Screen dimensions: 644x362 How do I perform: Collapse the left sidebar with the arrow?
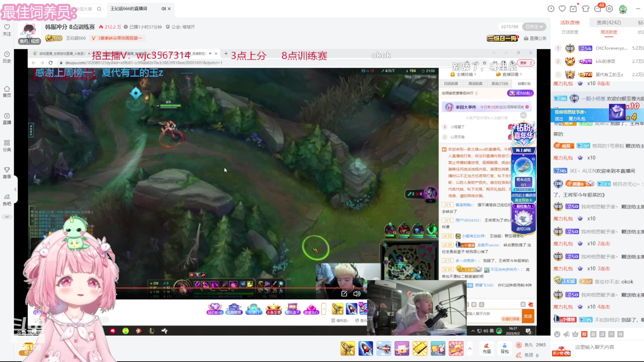15,189
